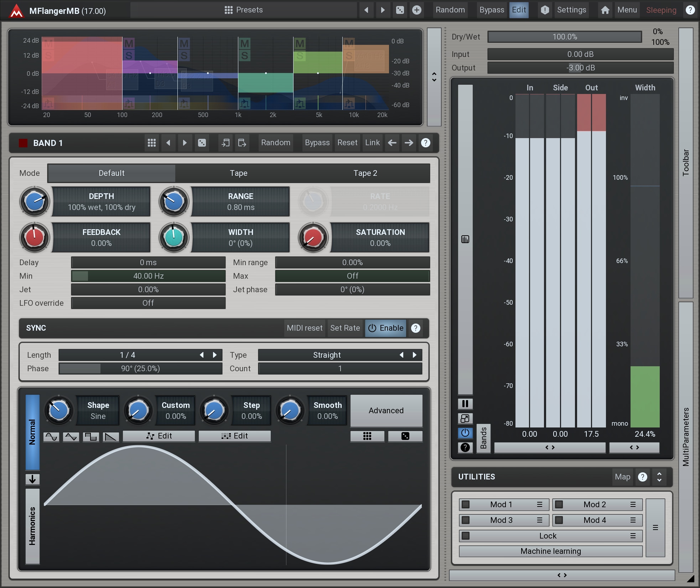Screen dimensions: 700x588
Task: Toggle the Mod 1 checkbox
Action: pyautogui.click(x=466, y=504)
